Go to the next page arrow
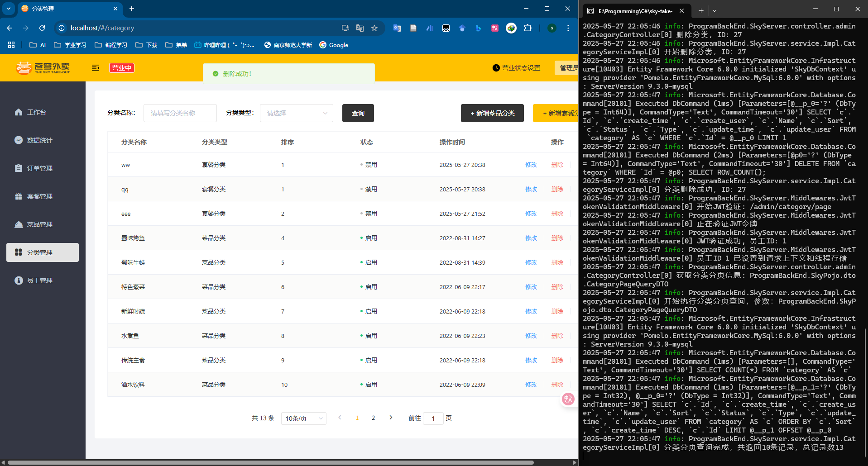The height and width of the screenshot is (466, 868). pyautogui.click(x=391, y=418)
